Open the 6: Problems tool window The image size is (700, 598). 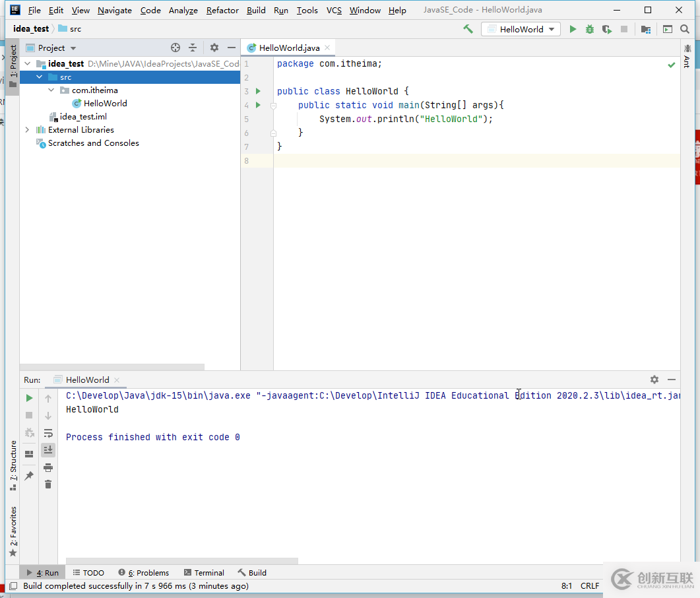point(143,573)
